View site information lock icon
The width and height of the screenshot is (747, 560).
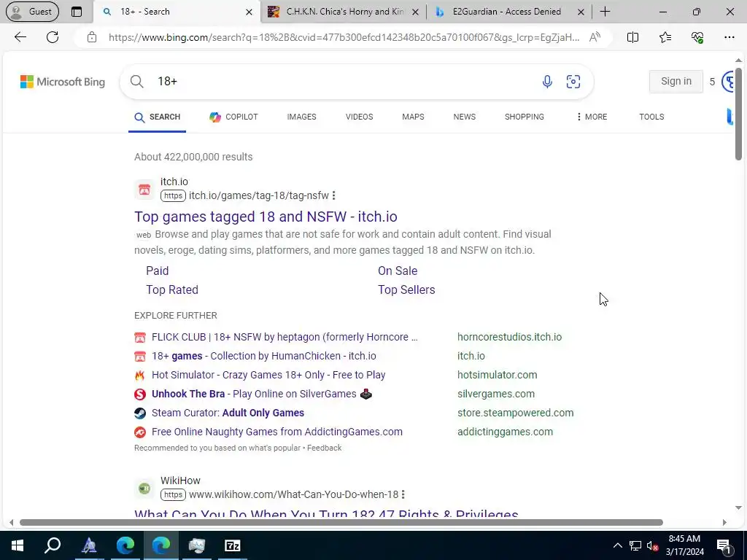click(x=92, y=37)
